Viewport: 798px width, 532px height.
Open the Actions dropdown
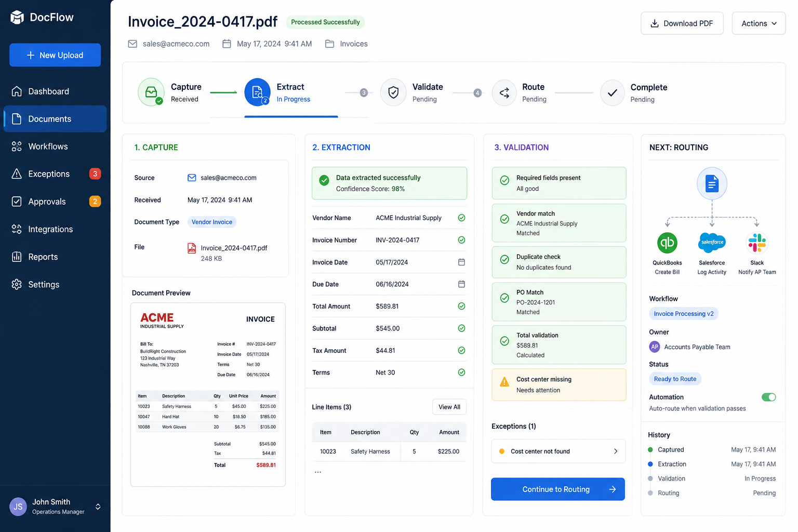coord(759,23)
